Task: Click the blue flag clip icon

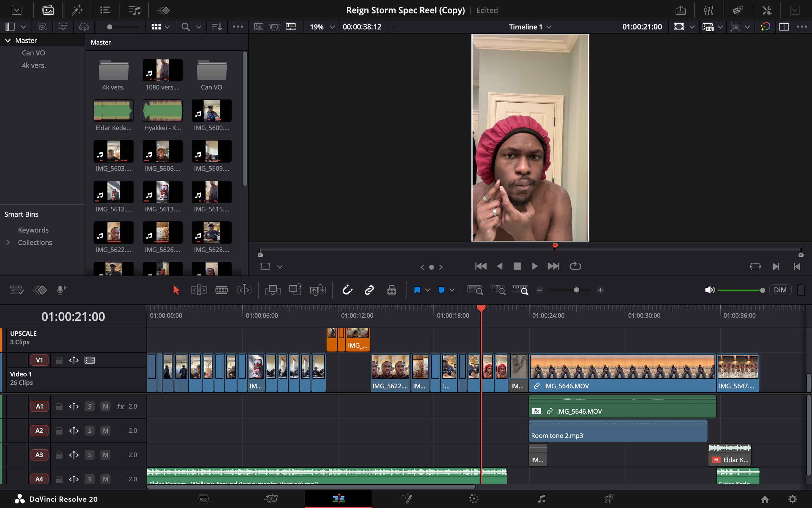Action: tap(417, 290)
